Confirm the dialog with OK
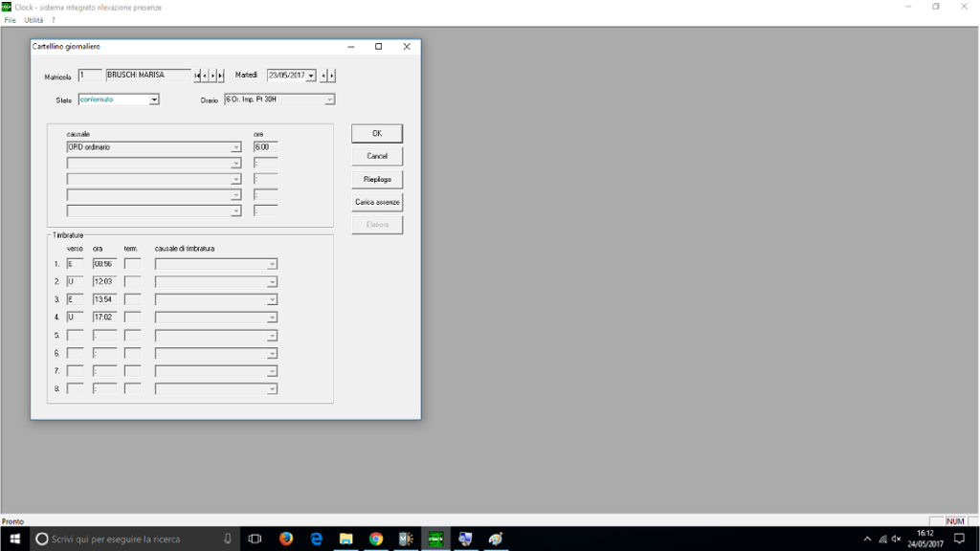 click(377, 134)
